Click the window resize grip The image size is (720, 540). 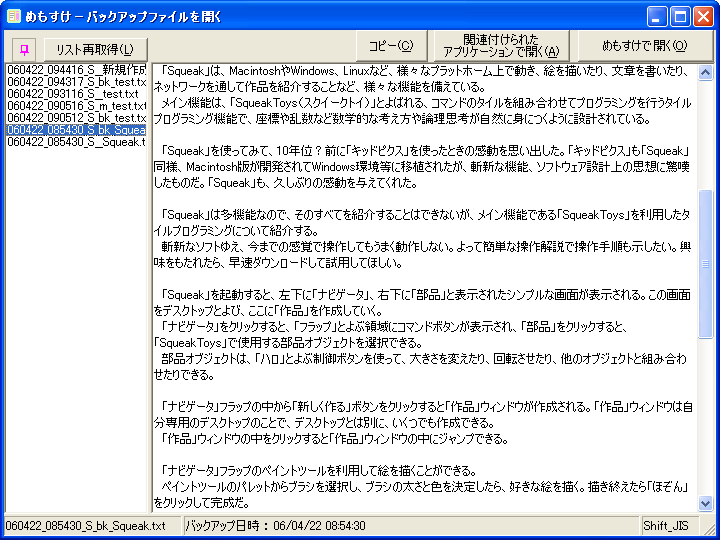[709, 528]
